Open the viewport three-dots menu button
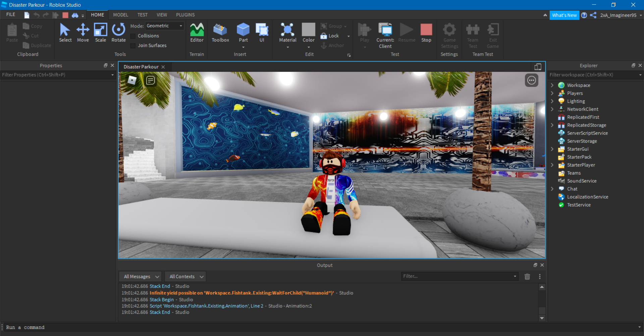644x336 pixels. (x=532, y=80)
